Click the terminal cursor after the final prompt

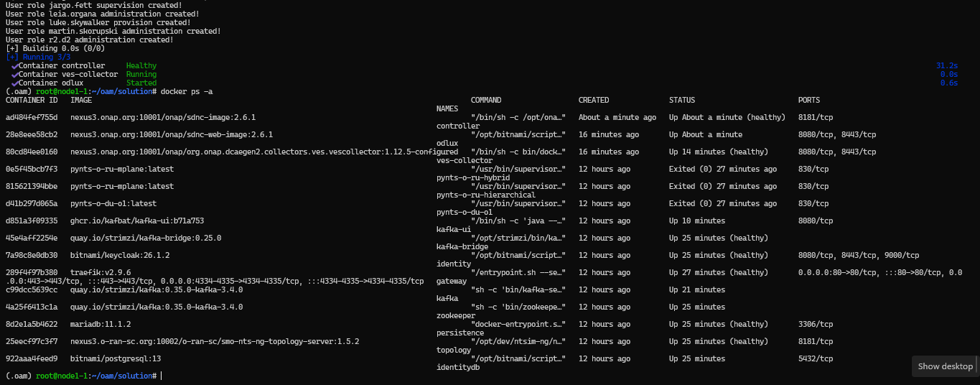point(162,376)
